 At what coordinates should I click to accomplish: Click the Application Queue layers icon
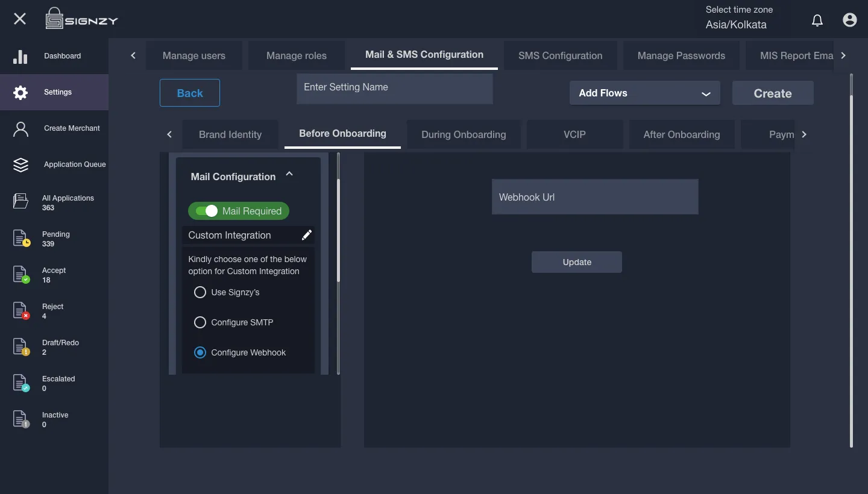(20, 164)
